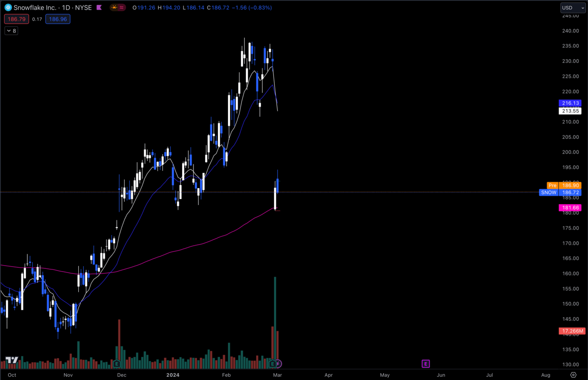Image resolution: width=588 pixels, height=380 pixels.
Task: Click the red sell price button 186.79
Action: (16, 19)
